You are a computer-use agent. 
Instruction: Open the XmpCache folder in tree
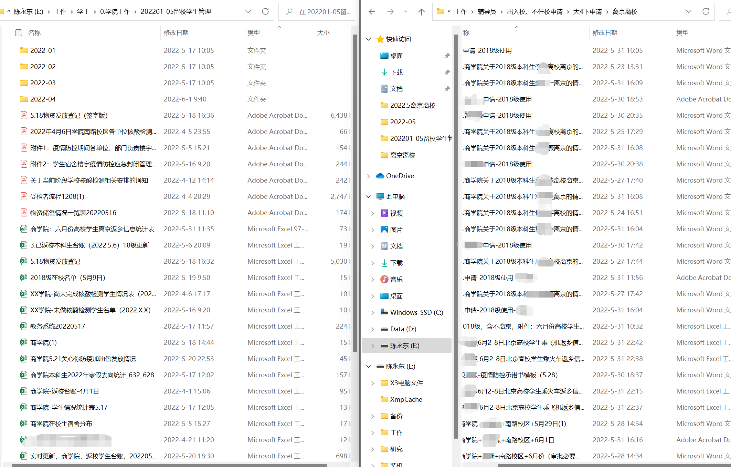coord(406,397)
